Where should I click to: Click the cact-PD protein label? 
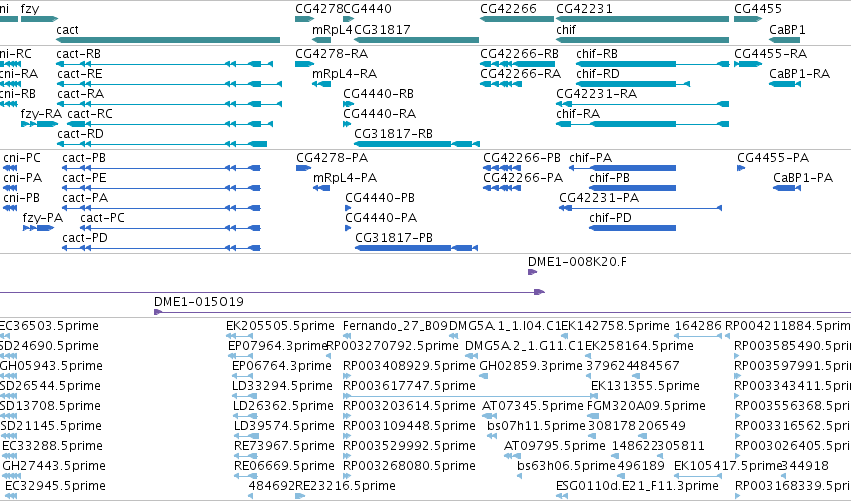coord(85,238)
